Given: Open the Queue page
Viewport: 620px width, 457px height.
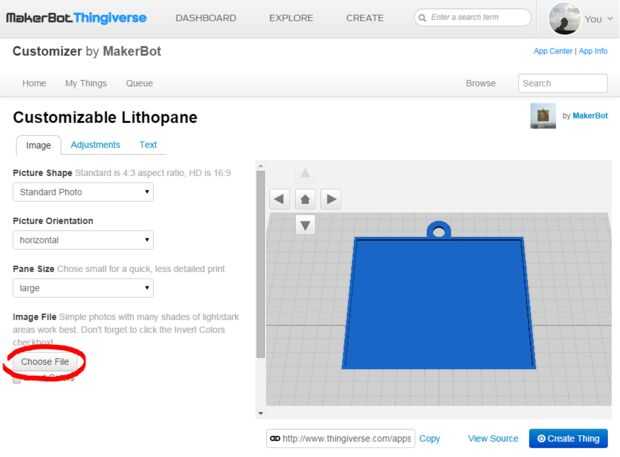Looking at the screenshot, I should (x=139, y=83).
